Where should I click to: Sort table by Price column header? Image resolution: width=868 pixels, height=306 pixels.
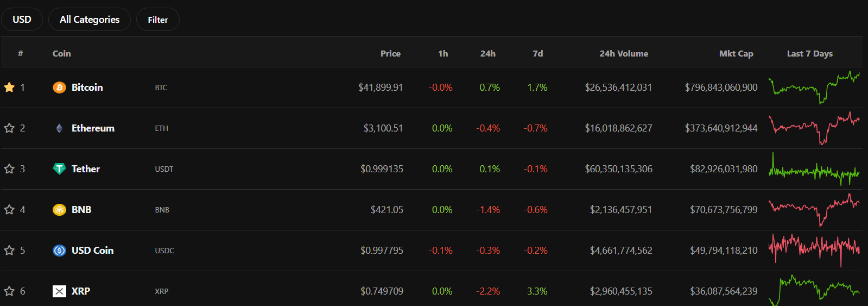pyautogui.click(x=390, y=54)
